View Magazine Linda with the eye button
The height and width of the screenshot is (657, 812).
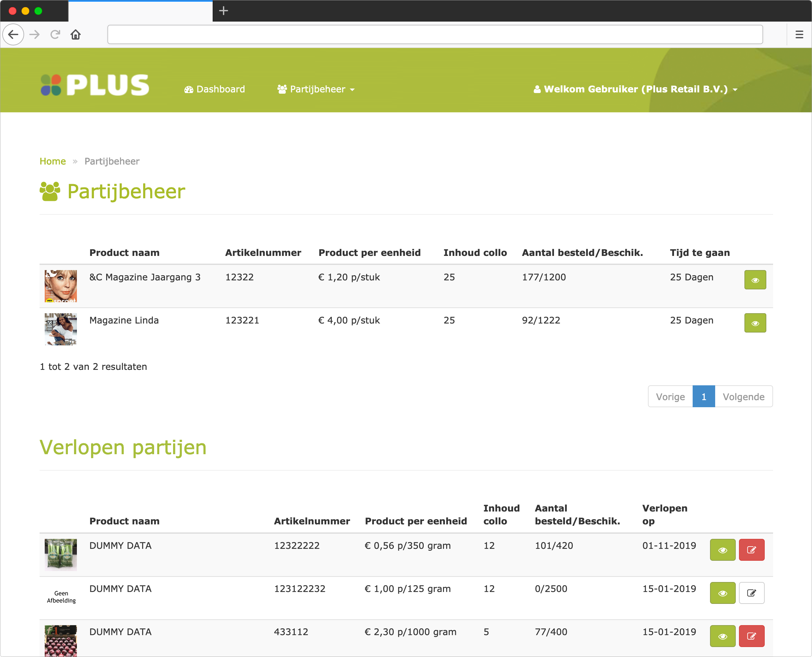[755, 323]
